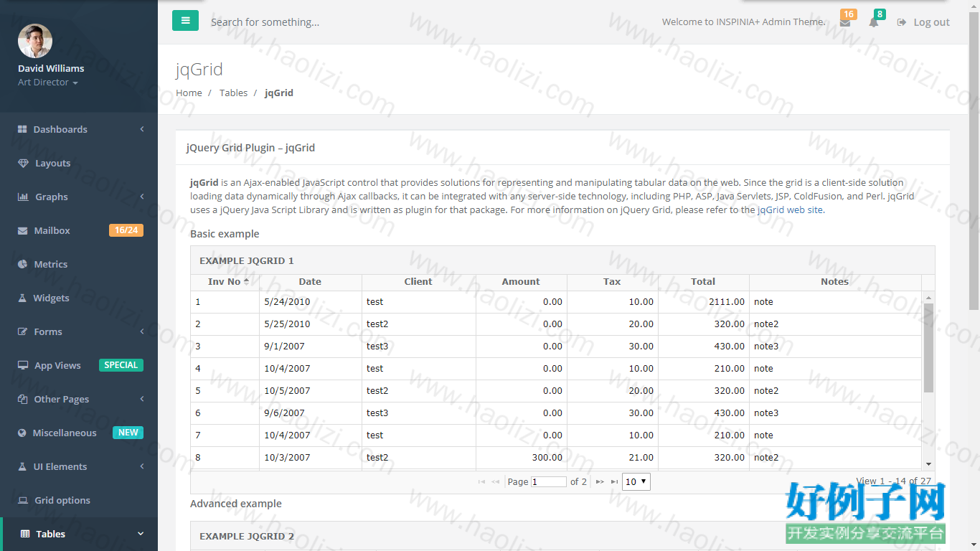Viewport: 980px width, 551px height.
Task: Click the green hamburger menu button
Action: coord(185,21)
